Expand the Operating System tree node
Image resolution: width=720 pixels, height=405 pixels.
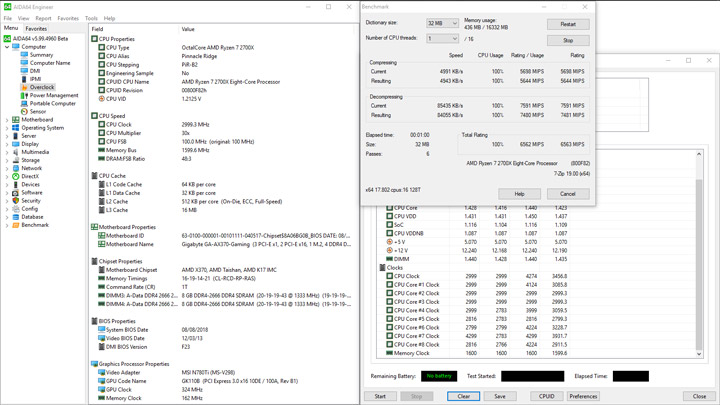[7, 128]
